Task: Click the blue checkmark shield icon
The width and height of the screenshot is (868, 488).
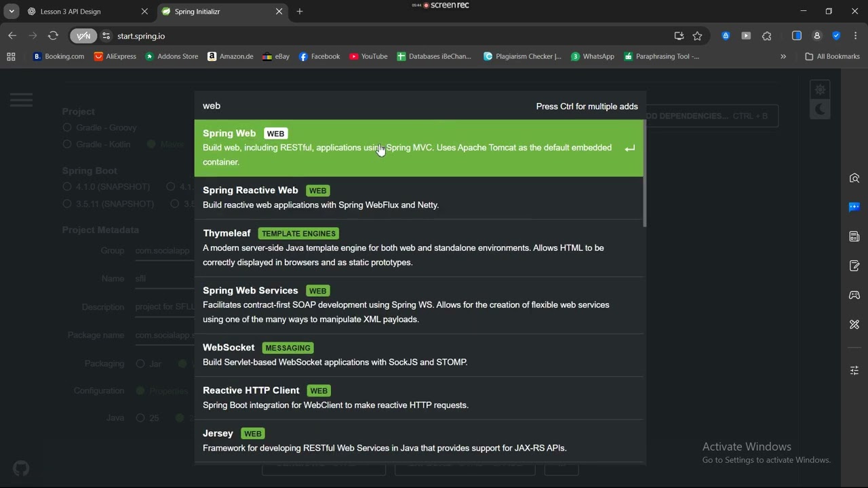Action: pos(836,36)
